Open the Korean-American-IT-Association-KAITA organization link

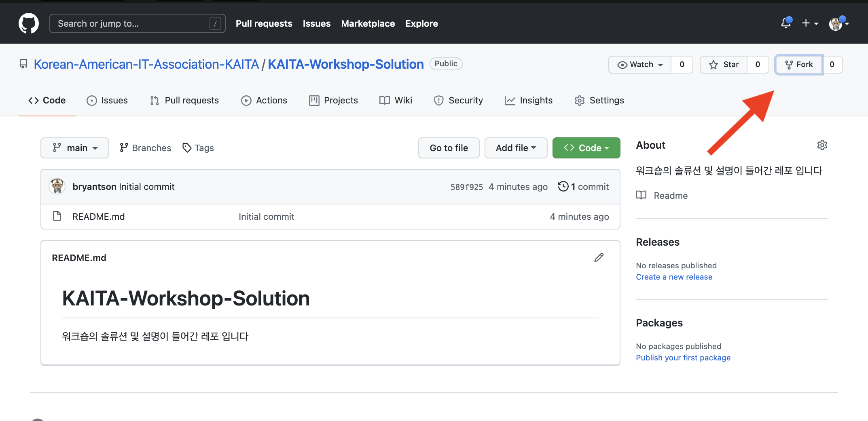pos(146,64)
